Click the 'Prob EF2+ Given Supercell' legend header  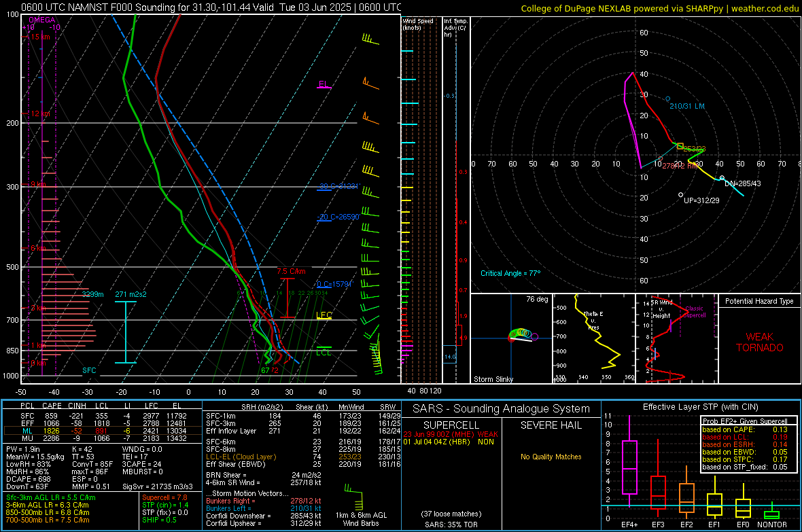tap(745, 421)
